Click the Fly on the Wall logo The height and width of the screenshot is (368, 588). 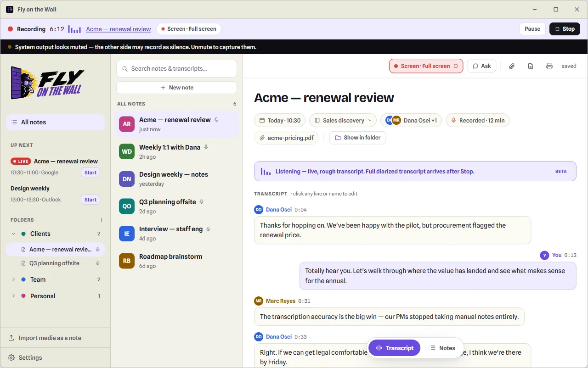point(48,83)
